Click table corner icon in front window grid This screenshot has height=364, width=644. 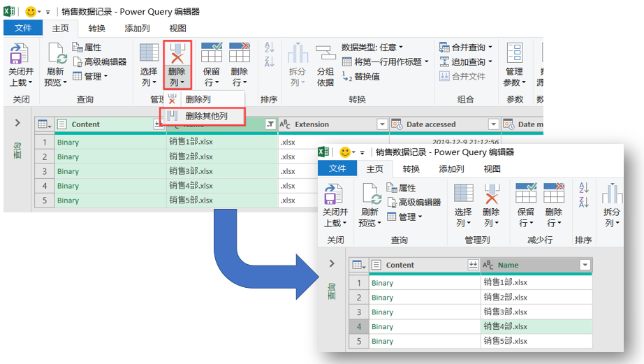pos(358,265)
